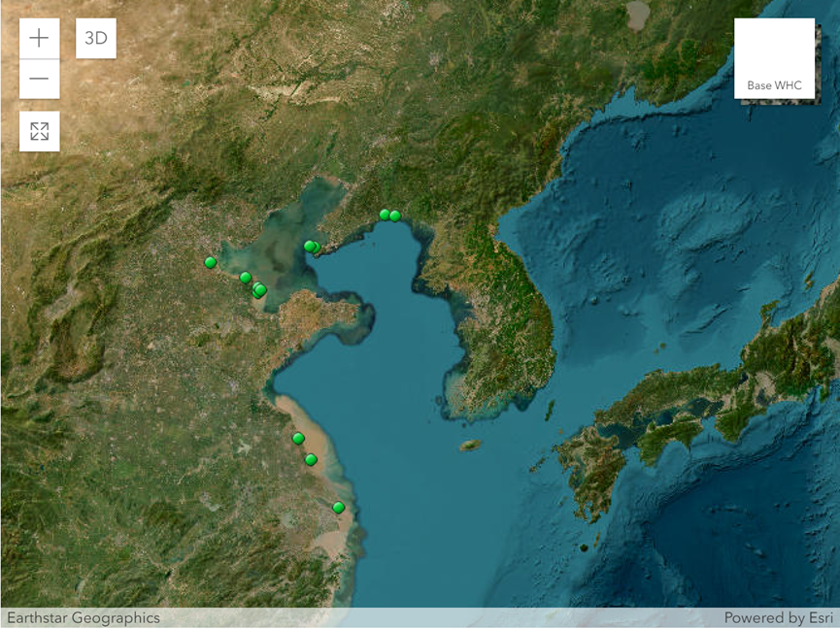Select the westernmost green site marker
The width and height of the screenshot is (840, 629).
coord(210,262)
